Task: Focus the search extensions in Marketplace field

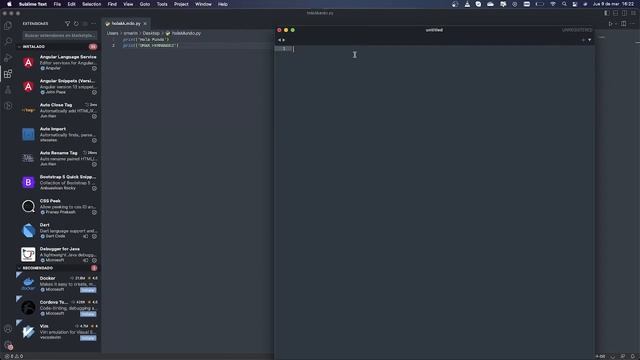Action: [x=60, y=36]
